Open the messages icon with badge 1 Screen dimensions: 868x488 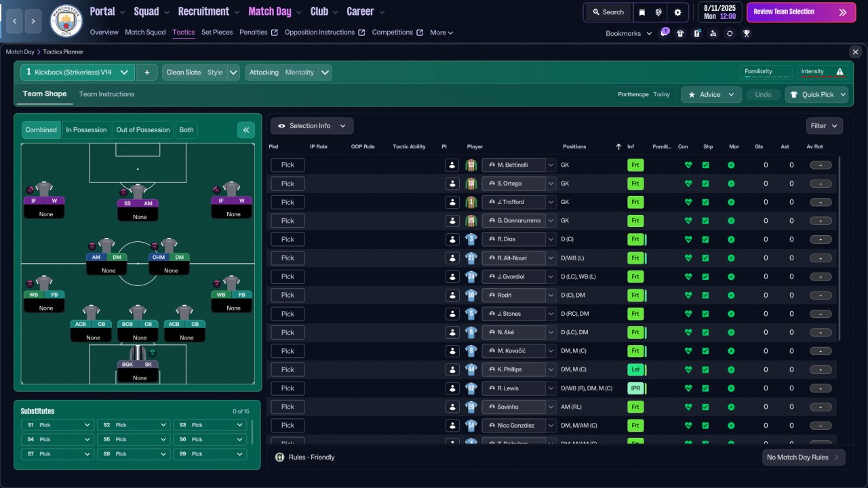click(x=665, y=33)
